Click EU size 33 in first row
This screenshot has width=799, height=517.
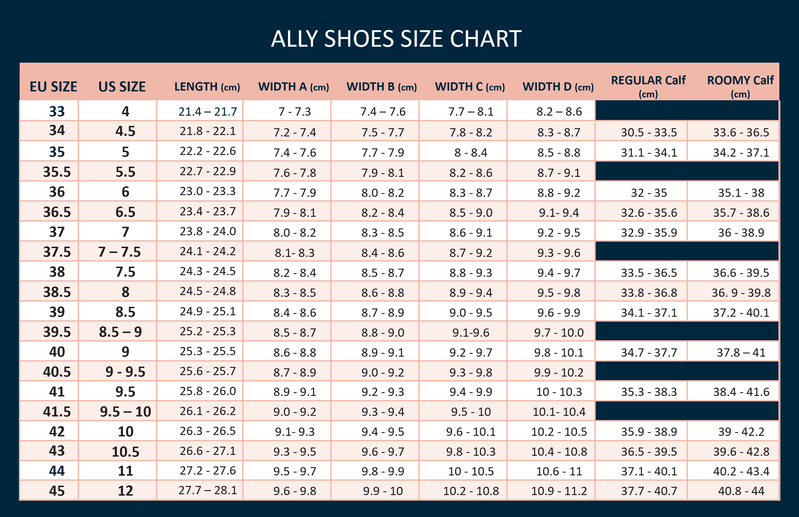click(x=56, y=111)
